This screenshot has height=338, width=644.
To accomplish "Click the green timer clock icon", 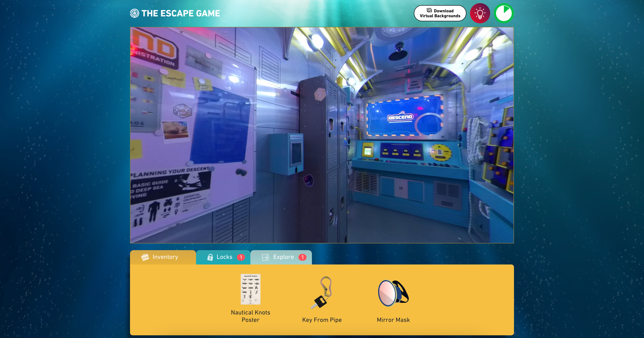I will (x=503, y=13).
